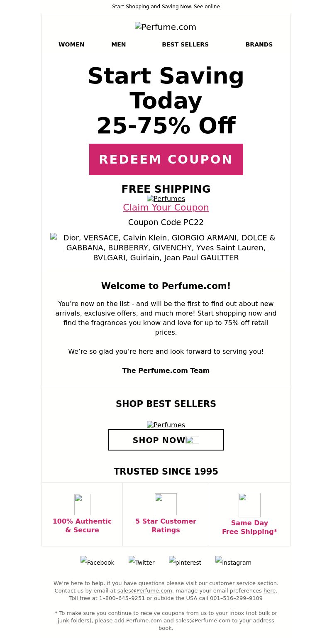
Task: Open the WOMEN navigation item
Action: [71, 44]
